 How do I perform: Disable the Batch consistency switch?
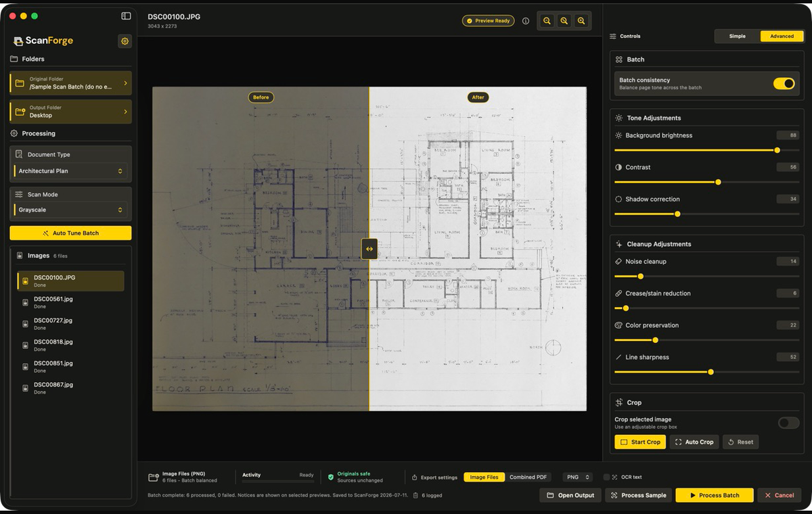point(784,83)
